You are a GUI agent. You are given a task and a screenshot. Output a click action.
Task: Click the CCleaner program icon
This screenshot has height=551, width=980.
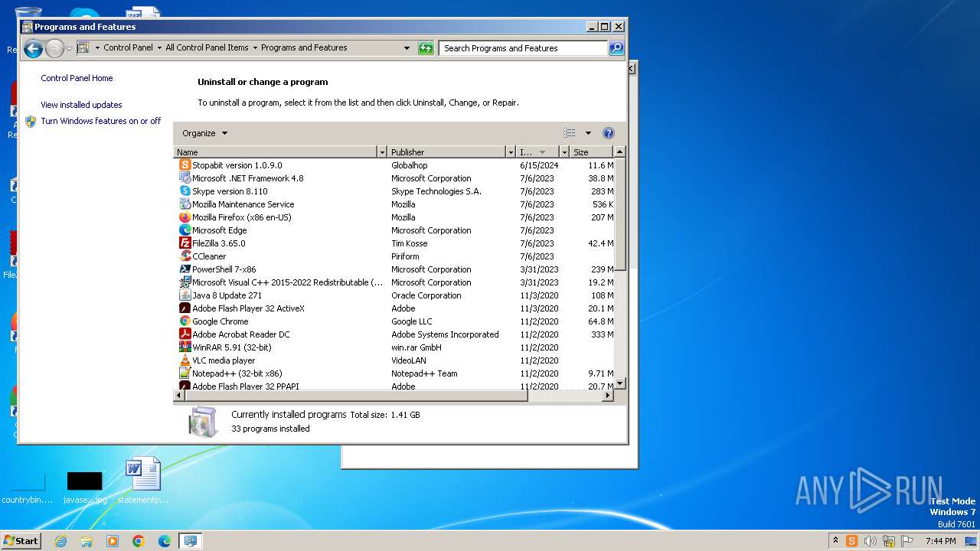click(x=185, y=256)
